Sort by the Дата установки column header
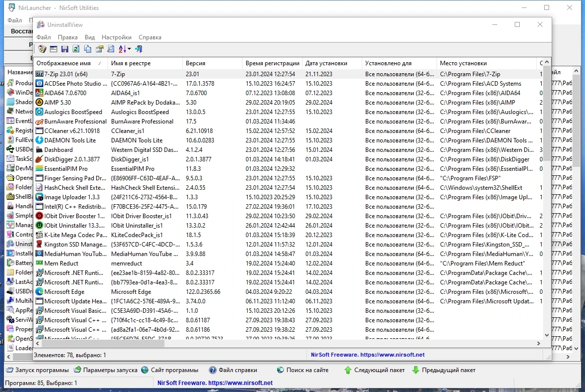The height and width of the screenshot is (392, 585). (332, 63)
